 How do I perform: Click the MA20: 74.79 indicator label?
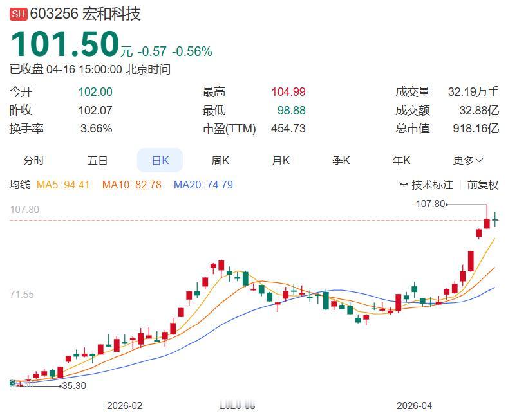point(203,185)
